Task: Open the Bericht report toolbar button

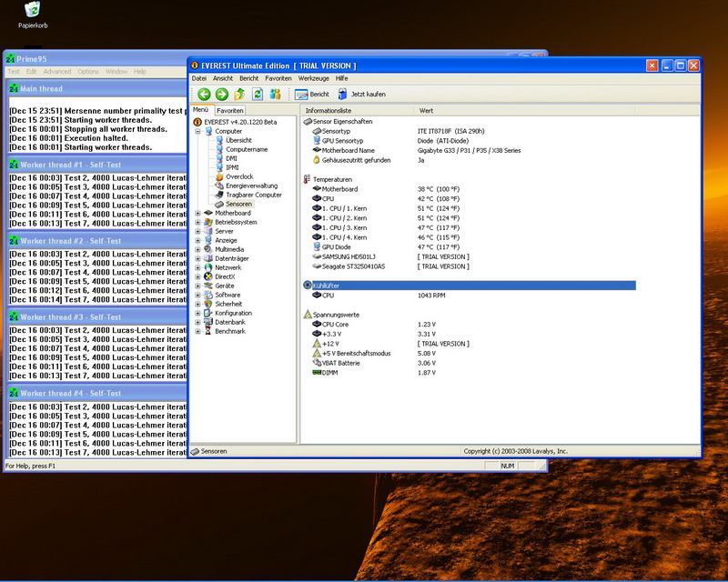Action: tap(312, 95)
